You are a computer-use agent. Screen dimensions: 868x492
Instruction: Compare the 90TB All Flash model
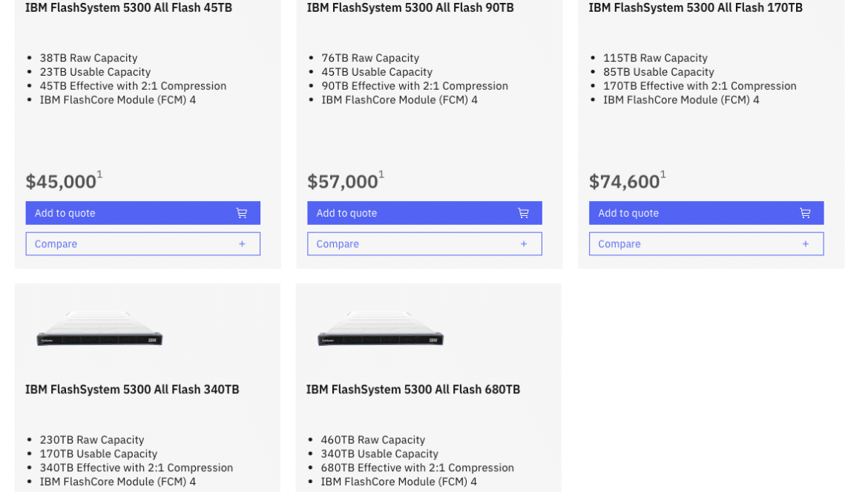pyautogui.click(x=424, y=243)
